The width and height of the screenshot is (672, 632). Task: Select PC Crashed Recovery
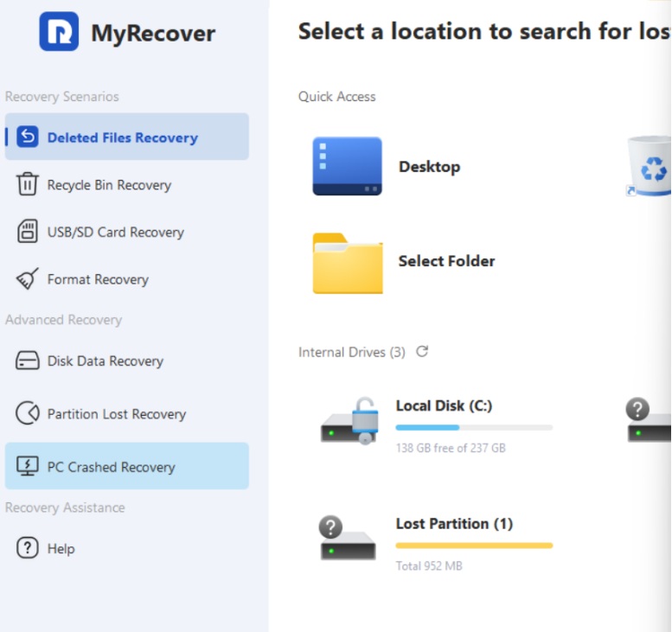point(127,466)
